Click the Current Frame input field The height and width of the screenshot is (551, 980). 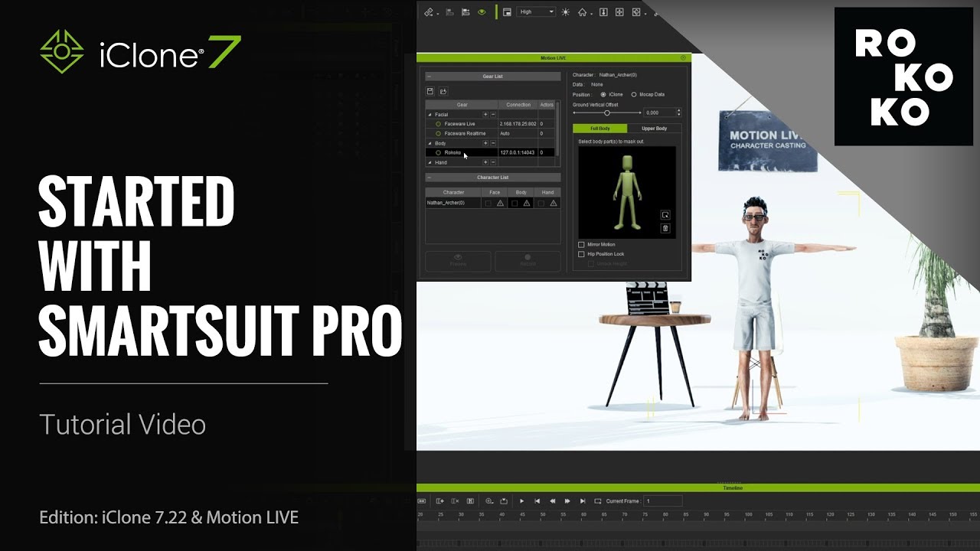[663, 501]
